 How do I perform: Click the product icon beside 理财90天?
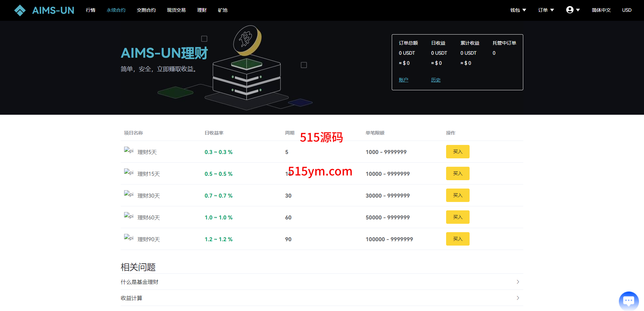[x=128, y=238]
